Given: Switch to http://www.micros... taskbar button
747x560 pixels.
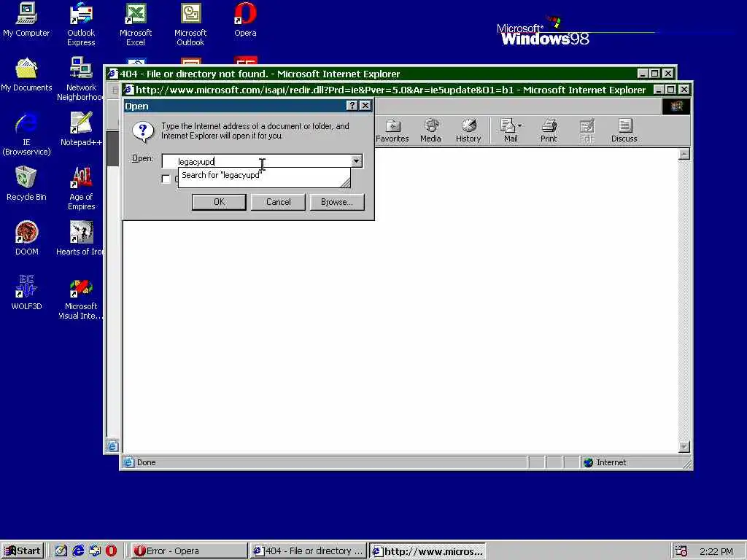Looking at the screenshot, I should (427, 551).
